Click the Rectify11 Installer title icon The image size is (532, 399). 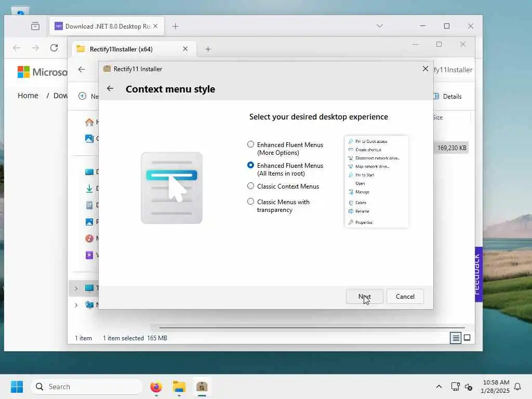coord(107,69)
